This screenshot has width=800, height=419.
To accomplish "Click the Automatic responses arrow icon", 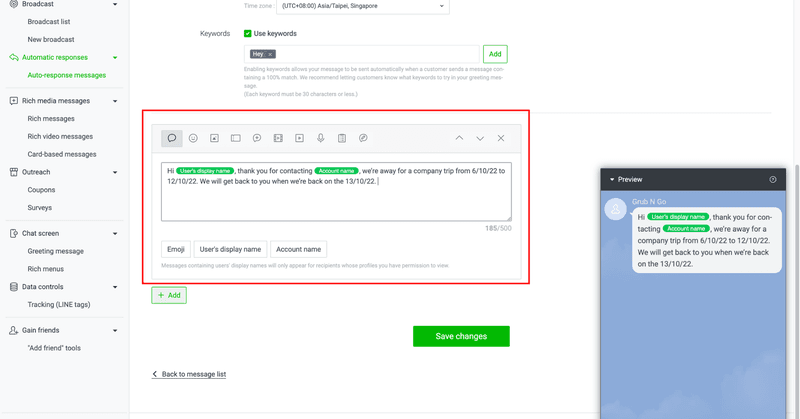I will tap(14, 57).
